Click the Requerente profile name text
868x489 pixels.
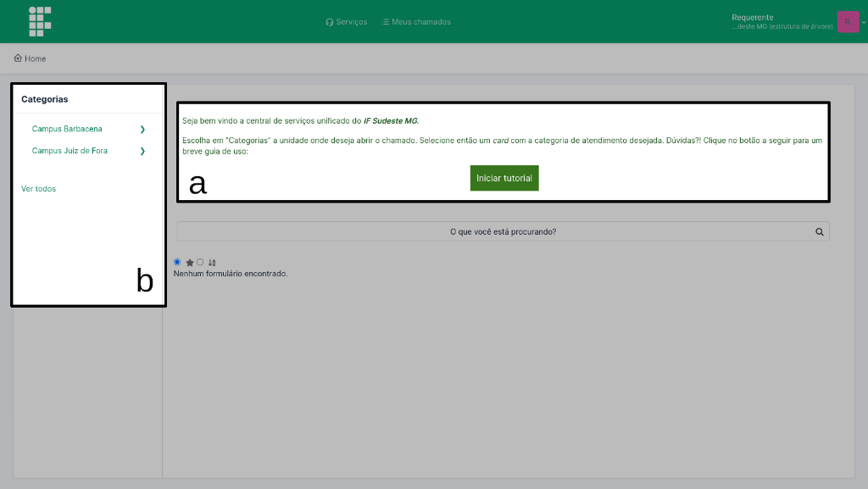(x=752, y=17)
